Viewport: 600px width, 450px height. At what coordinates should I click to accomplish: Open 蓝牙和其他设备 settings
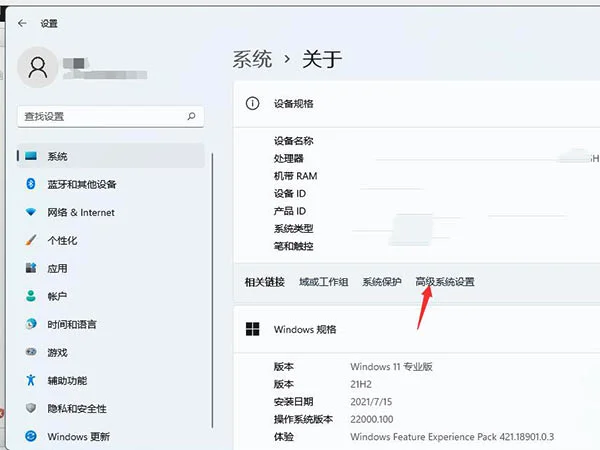pyautogui.click(x=111, y=184)
